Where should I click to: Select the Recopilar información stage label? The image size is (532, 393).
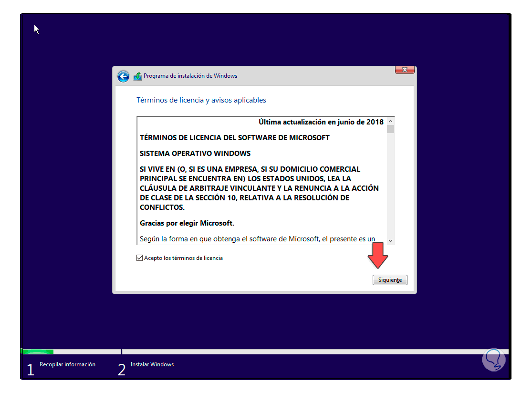tap(67, 363)
